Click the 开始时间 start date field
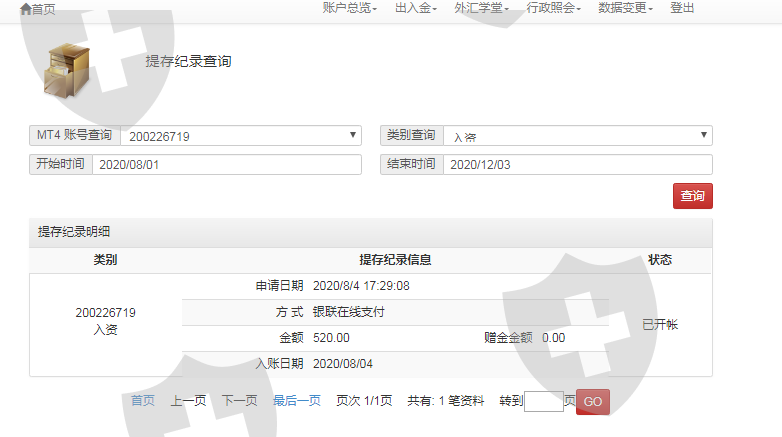Image resolution: width=782 pixels, height=437 pixels. click(226, 165)
